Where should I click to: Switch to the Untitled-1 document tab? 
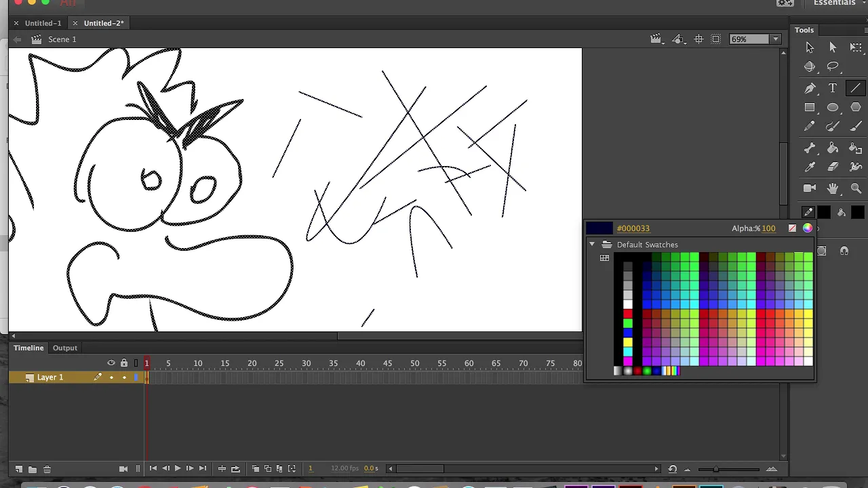coord(43,23)
